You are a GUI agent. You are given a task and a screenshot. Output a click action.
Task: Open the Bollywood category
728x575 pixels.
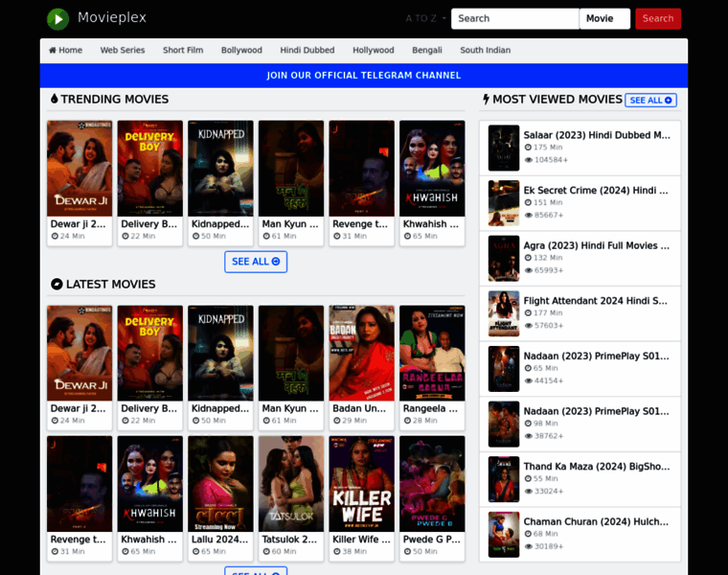point(241,50)
